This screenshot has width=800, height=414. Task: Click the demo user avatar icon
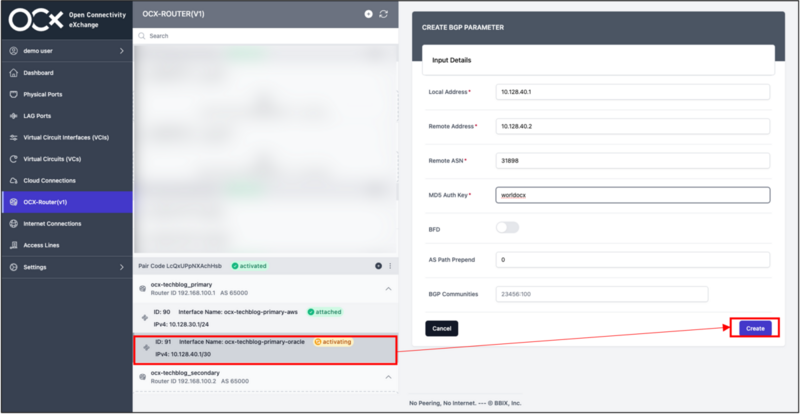click(14, 51)
